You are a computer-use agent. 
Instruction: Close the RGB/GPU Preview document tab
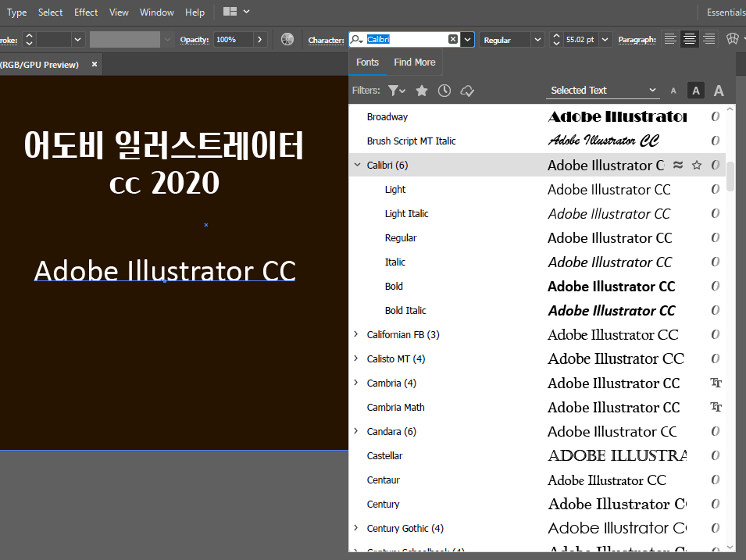coord(95,64)
